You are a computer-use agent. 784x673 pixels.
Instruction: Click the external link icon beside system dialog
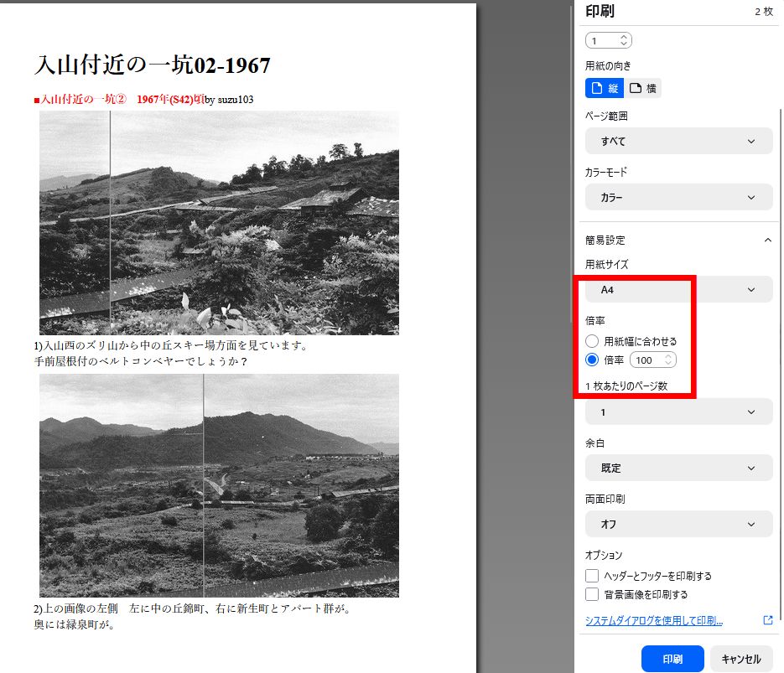point(767,620)
